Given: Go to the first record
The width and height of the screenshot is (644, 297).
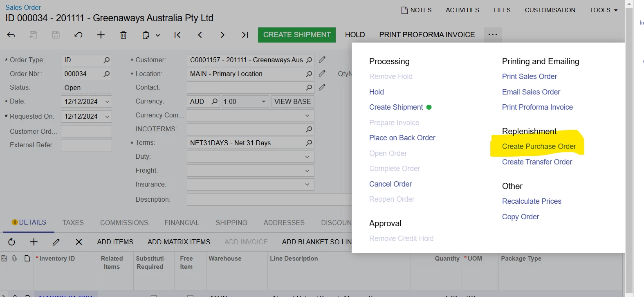Looking at the screenshot, I should point(177,35).
